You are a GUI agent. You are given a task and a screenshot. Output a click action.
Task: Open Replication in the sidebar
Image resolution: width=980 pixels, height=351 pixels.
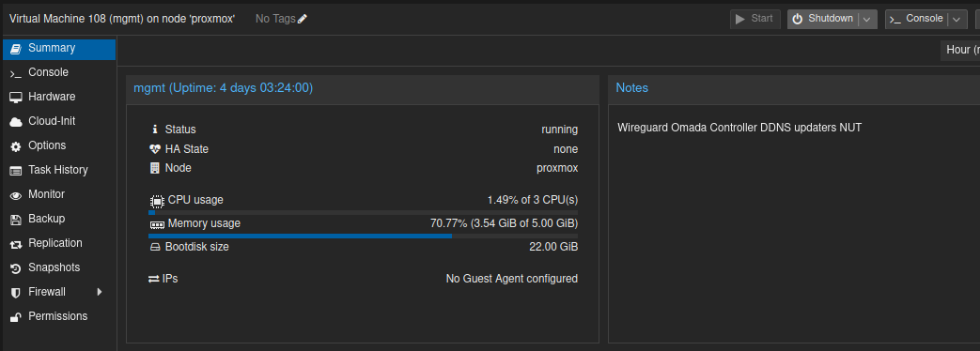[59, 243]
